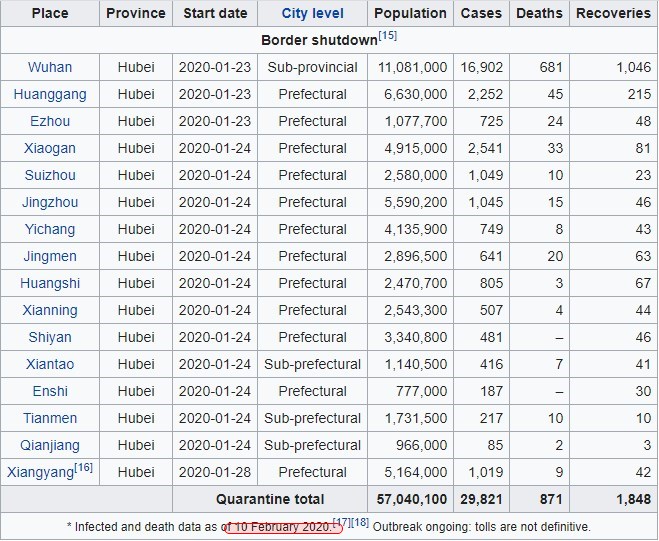The height and width of the screenshot is (541, 659).
Task: Open the Huangshi link
Action: (50, 284)
